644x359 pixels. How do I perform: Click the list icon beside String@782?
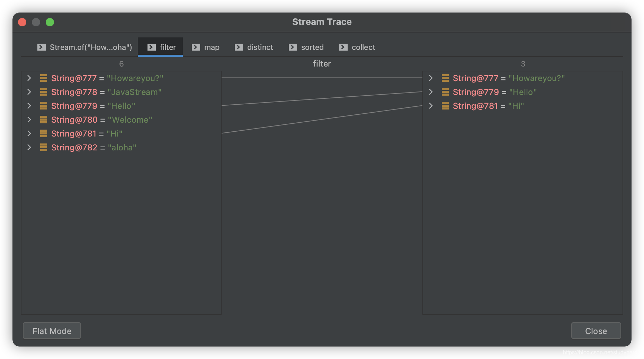[x=44, y=147]
